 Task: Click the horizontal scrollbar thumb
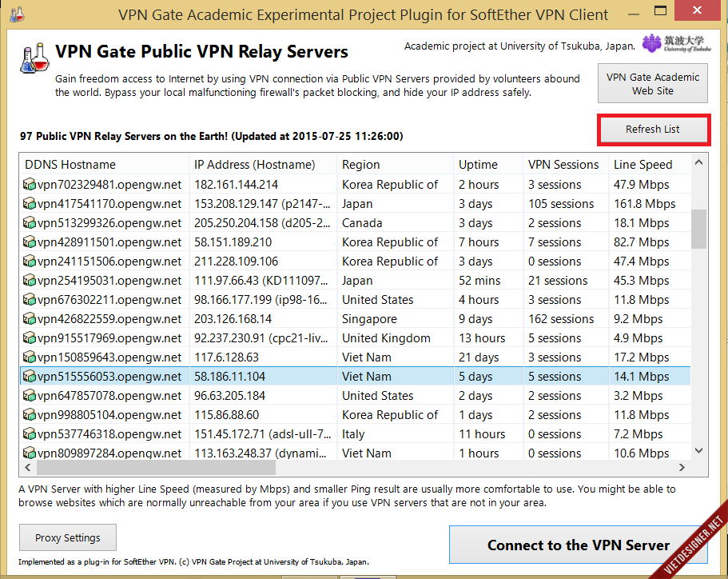pyautogui.click(x=156, y=468)
